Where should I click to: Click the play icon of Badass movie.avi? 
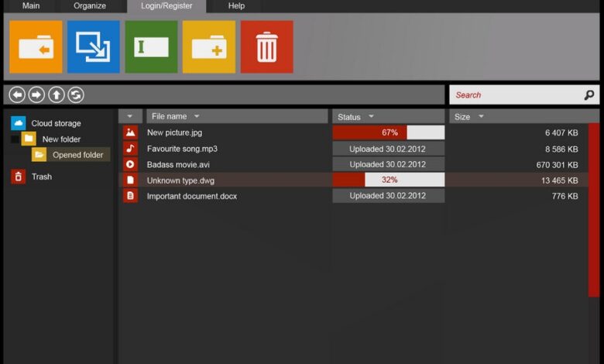pyautogui.click(x=130, y=164)
